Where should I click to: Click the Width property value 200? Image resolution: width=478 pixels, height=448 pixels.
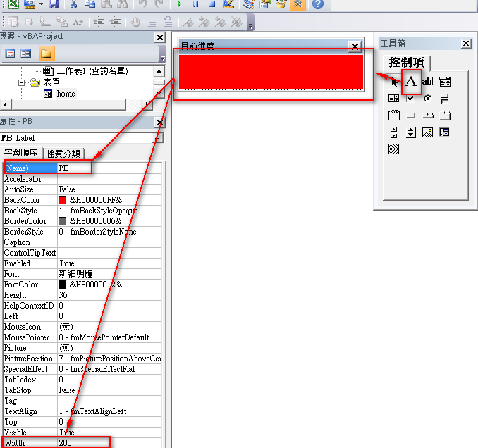click(x=109, y=443)
